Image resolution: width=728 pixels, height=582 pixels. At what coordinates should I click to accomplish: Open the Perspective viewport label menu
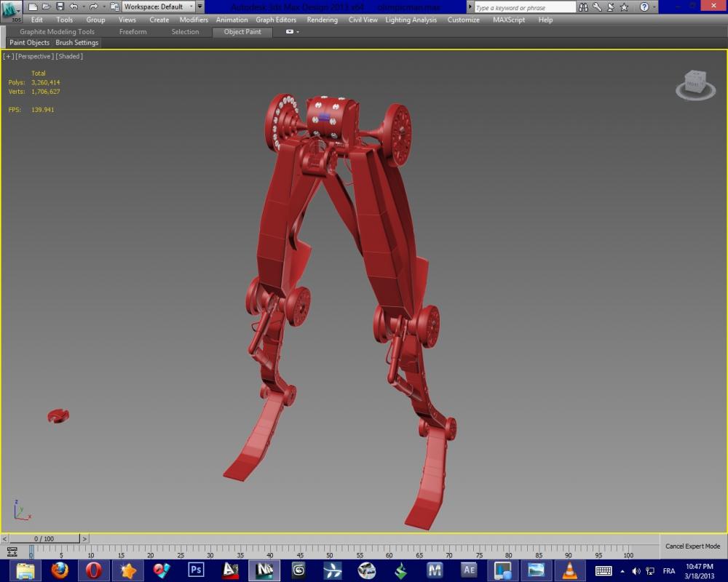click(x=34, y=56)
